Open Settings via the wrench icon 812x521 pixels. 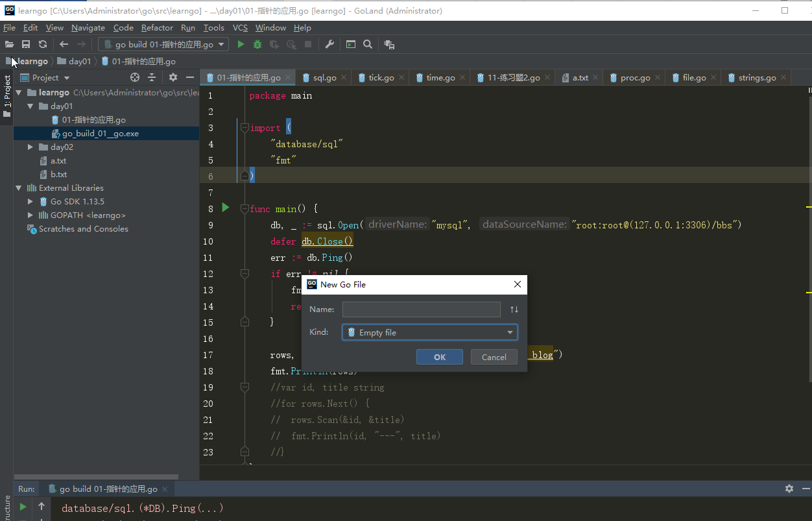pos(329,44)
